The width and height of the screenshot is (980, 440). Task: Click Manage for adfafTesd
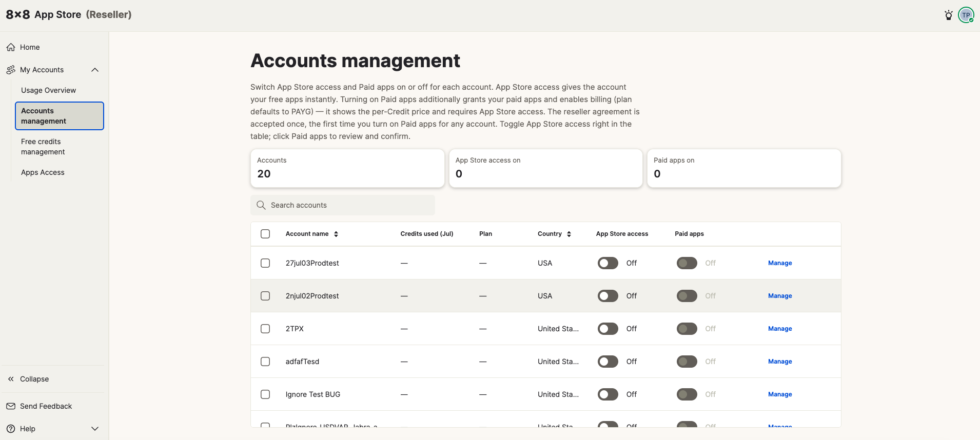coord(780,362)
